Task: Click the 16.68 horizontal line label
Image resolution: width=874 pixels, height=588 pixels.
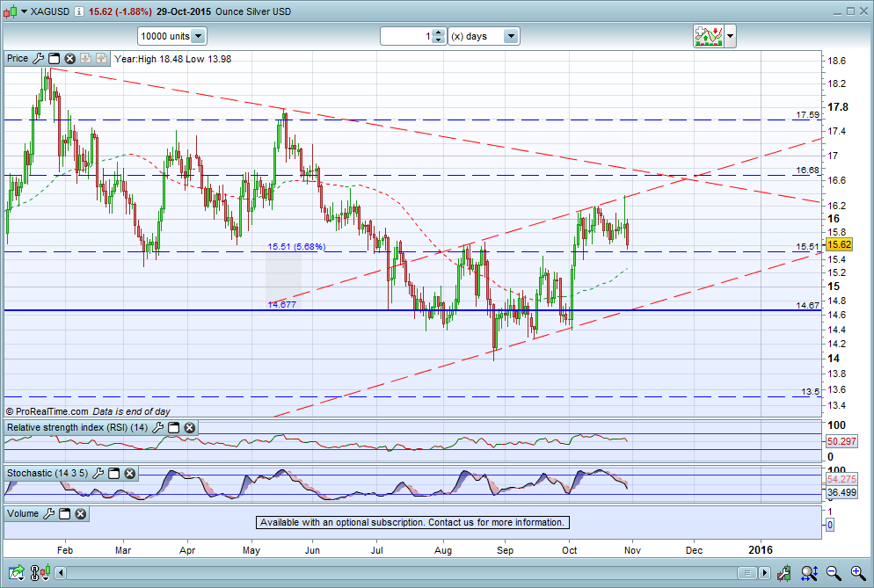Action: [808, 170]
